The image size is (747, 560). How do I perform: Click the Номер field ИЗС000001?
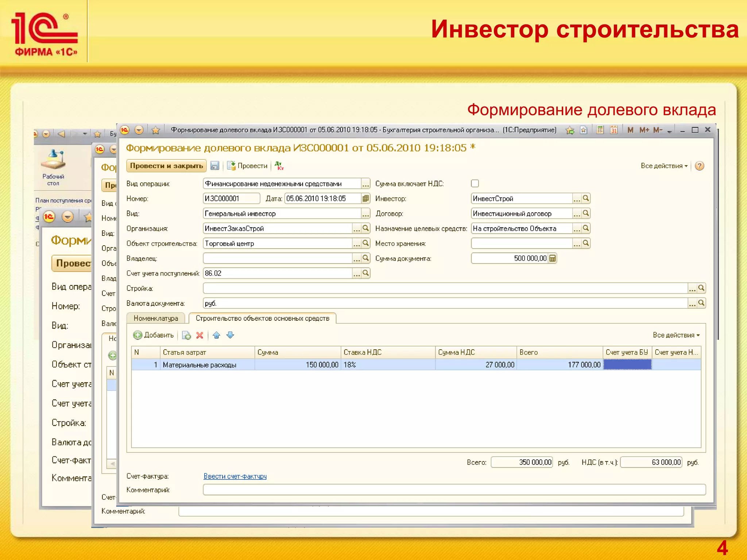pyautogui.click(x=231, y=198)
